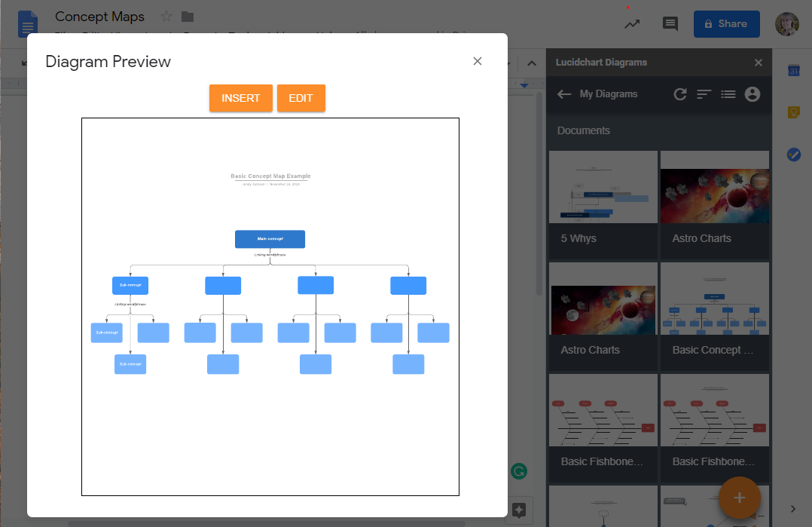Click the Share button
This screenshot has height=527, width=812.
click(726, 23)
